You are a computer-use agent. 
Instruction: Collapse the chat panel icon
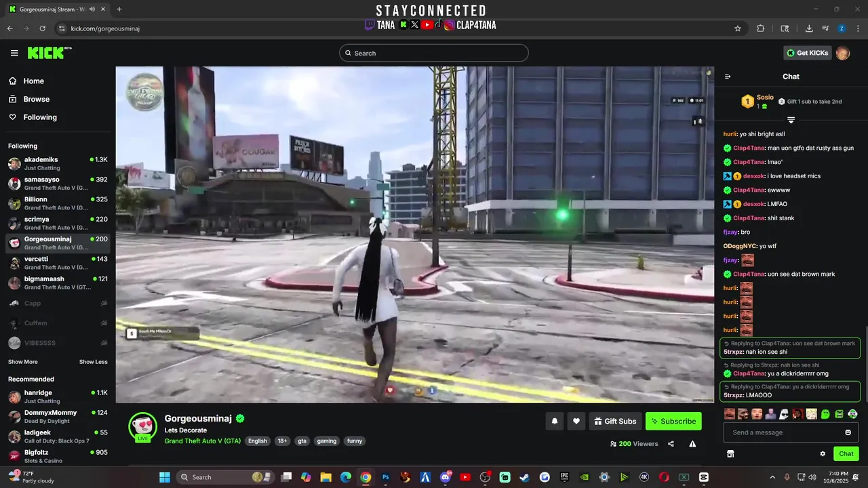pos(728,77)
